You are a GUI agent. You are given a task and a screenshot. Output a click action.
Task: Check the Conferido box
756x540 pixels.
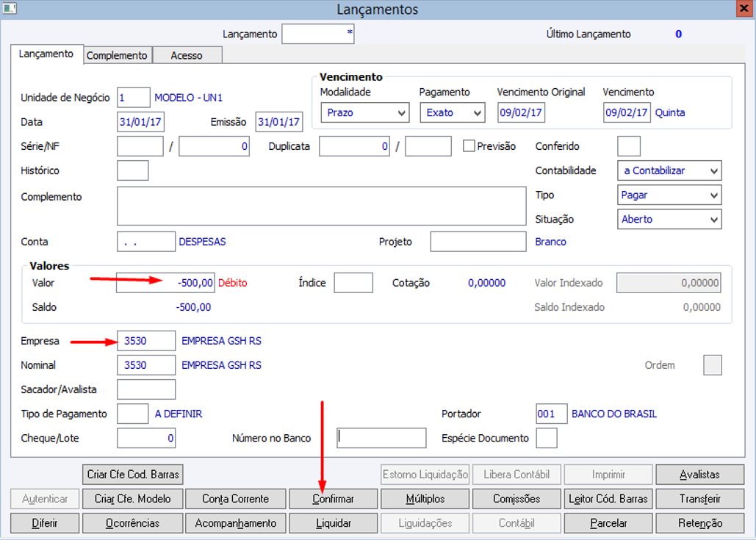click(x=629, y=146)
